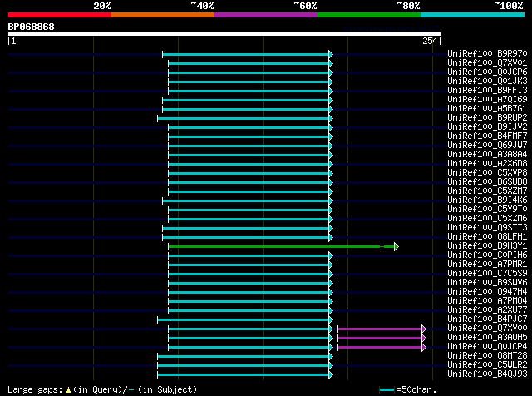532x396 pixels.
Task: Click the UniRef100_A7PMQ4 label
Action: click(487, 301)
